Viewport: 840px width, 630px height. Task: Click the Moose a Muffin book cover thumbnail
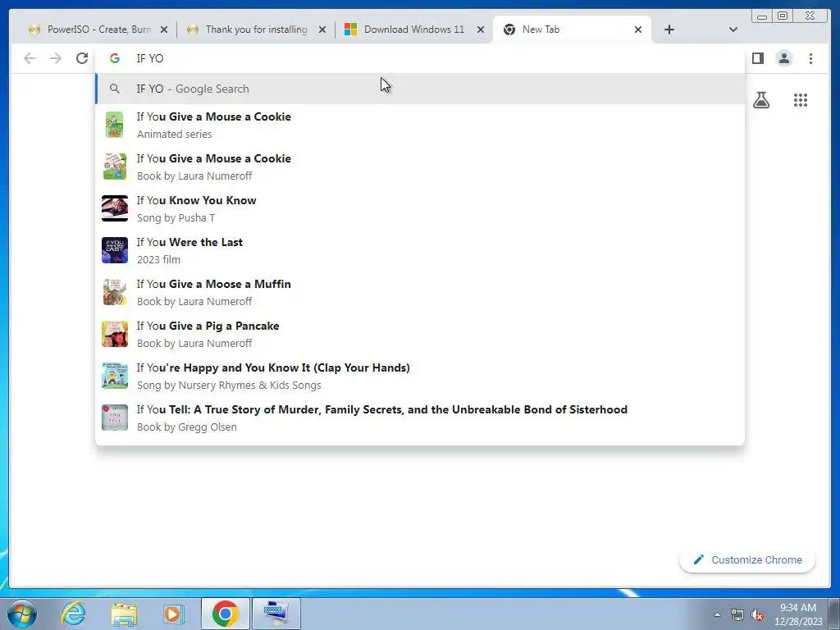[x=115, y=292]
